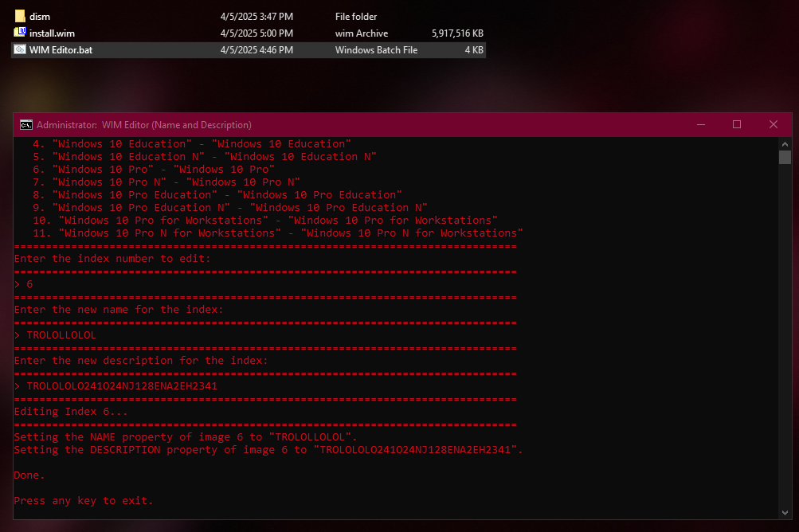Viewport: 799px width, 532px height.
Task: Click line 10 Pro for Workstations entry
Action: (x=265, y=220)
